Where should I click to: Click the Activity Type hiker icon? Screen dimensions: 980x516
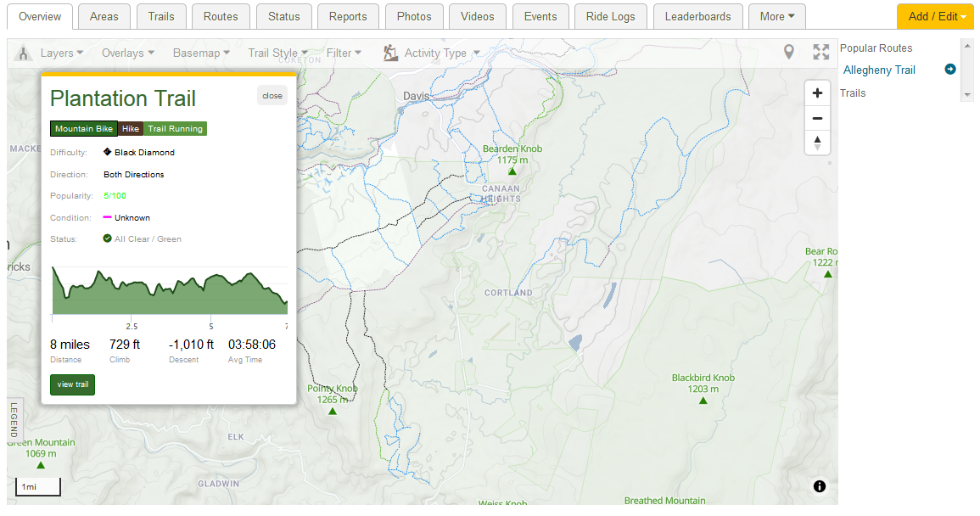(x=389, y=52)
